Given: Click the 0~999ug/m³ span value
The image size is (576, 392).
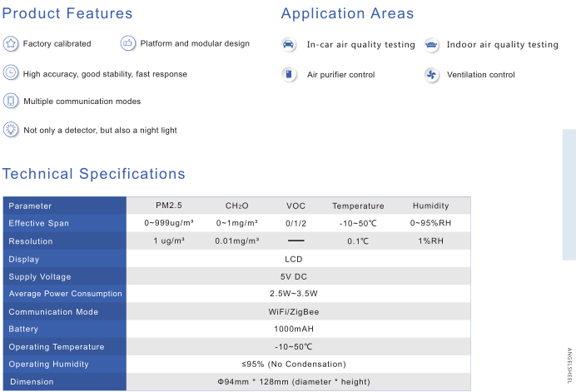Looking at the screenshot, I should click(169, 223).
